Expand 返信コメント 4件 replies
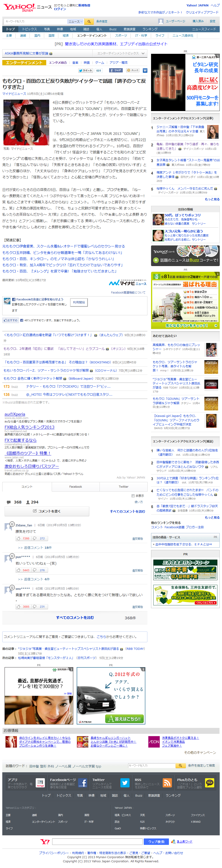The image size is (222, 868). coord(34,579)
